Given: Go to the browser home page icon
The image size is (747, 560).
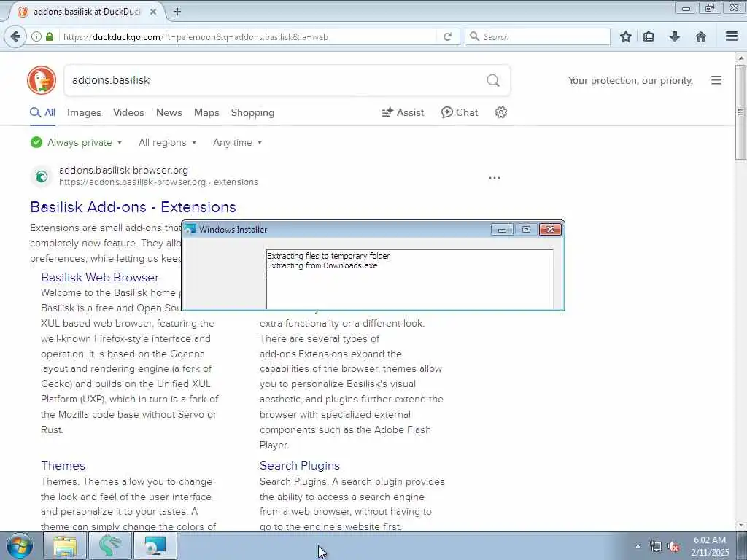Looking at the screenshot, I should [x=701, y=36].
